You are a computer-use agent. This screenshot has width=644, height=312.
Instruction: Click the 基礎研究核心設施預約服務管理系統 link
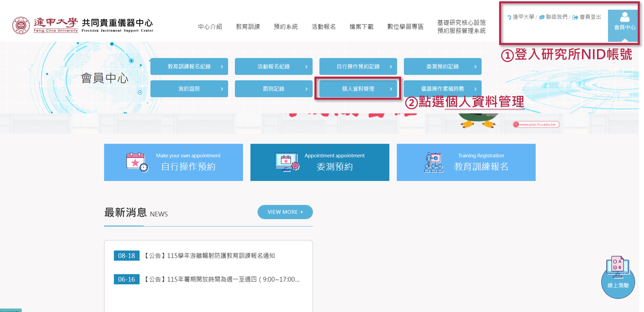pos(461,27)
